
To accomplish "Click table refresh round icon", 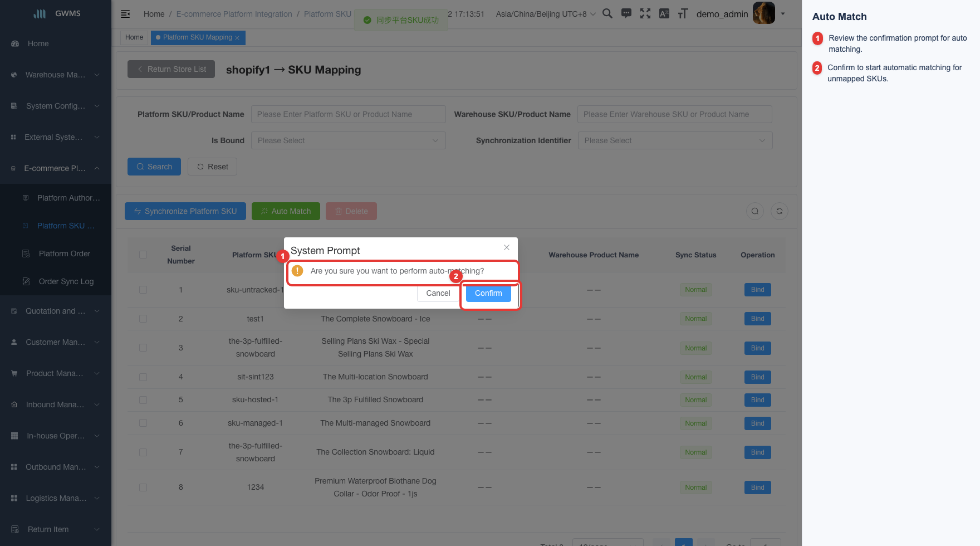I will [x=780, y=211].
